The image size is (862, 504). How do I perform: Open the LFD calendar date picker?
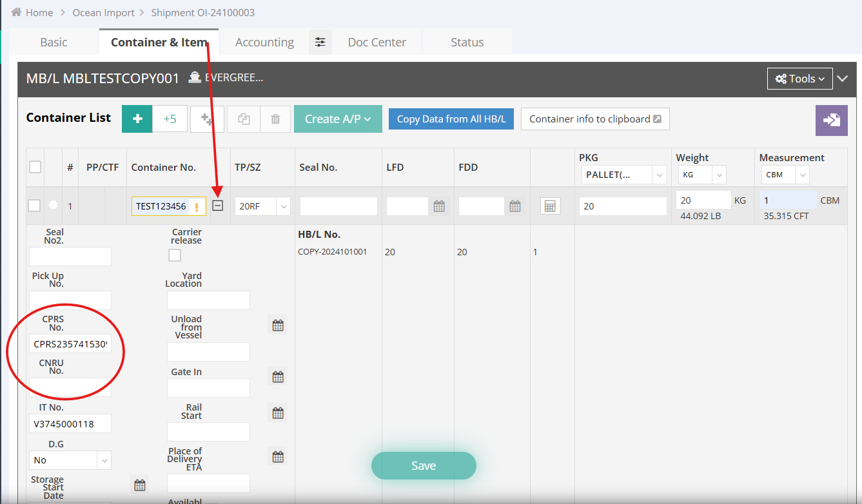(x=439, y=206)
